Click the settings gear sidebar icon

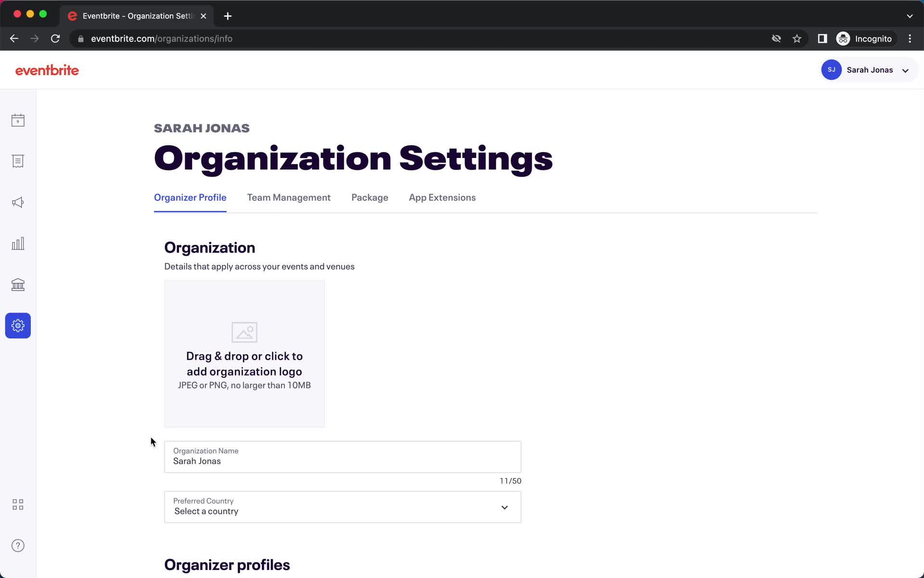pyautogui.click(x=18, y=326)
